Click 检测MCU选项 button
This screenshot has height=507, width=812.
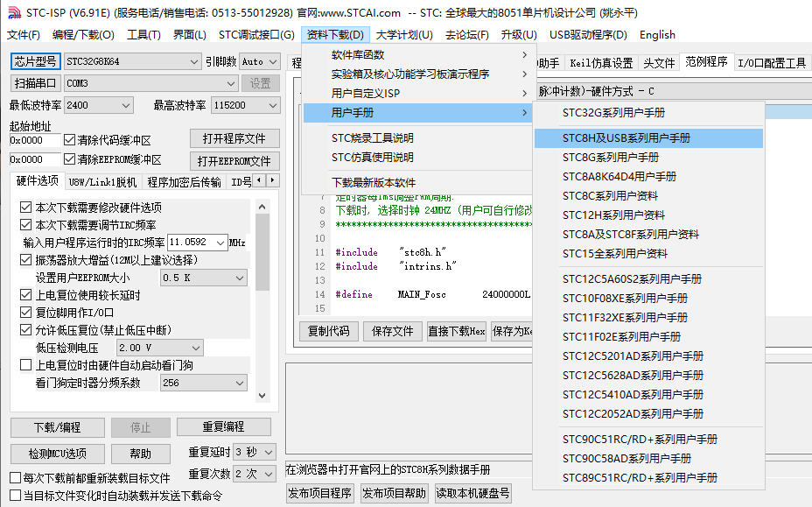tap(57, 454)
